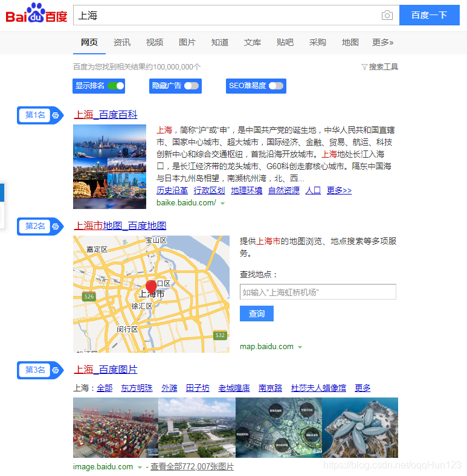
Task: Expand the image.baidu.com dropdown arrow
Action: point(140,467)
